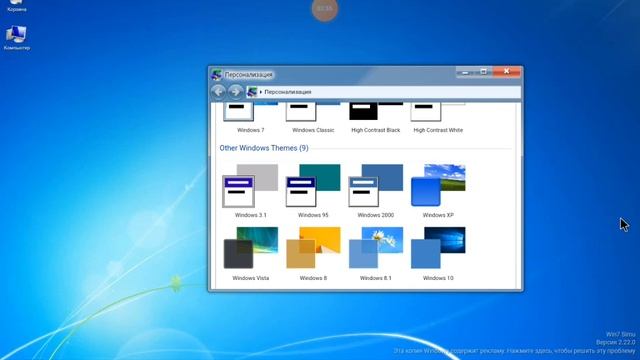Click the Персонализация icon in address bar
Viewport: 640px width, 360px height.
click(252, 92)
